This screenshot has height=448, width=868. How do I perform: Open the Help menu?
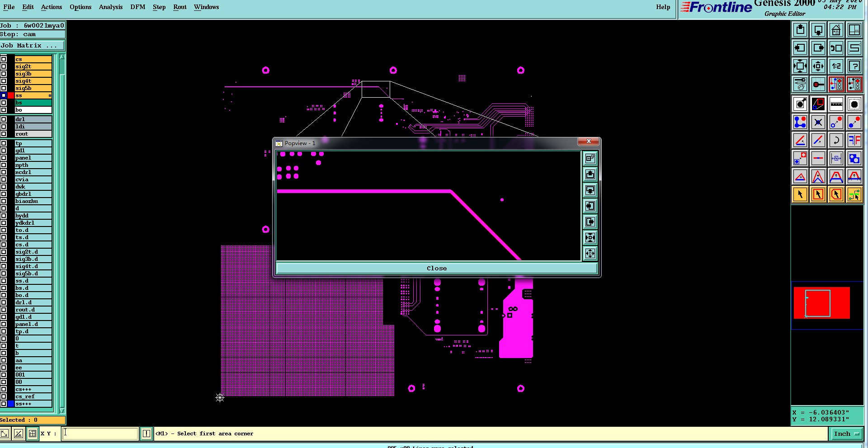point(663,7)
